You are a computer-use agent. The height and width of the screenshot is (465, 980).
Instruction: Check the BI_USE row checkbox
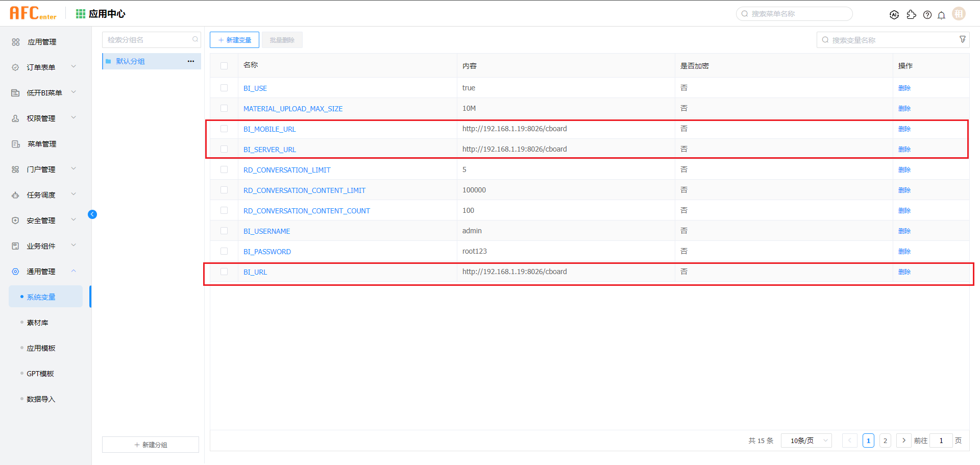224,88
